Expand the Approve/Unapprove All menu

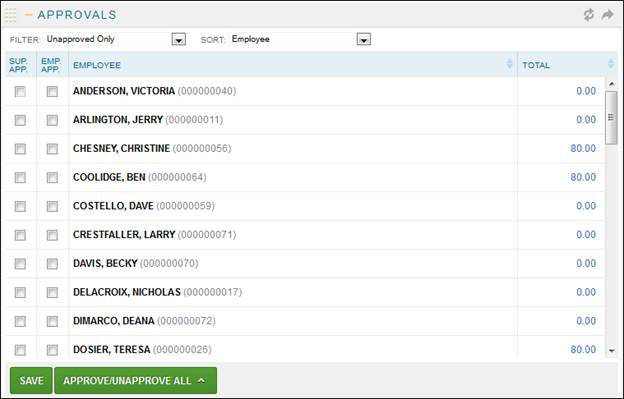135,380
